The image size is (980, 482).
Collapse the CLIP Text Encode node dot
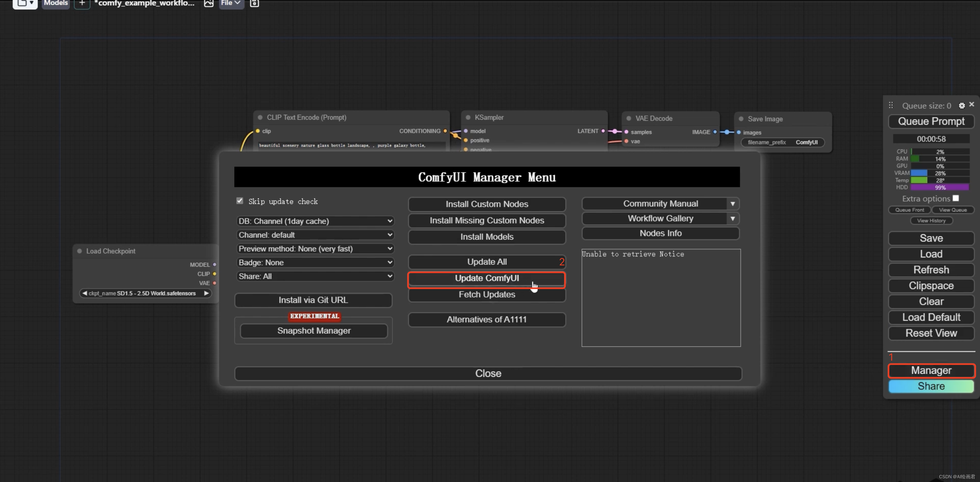[260, 117]
